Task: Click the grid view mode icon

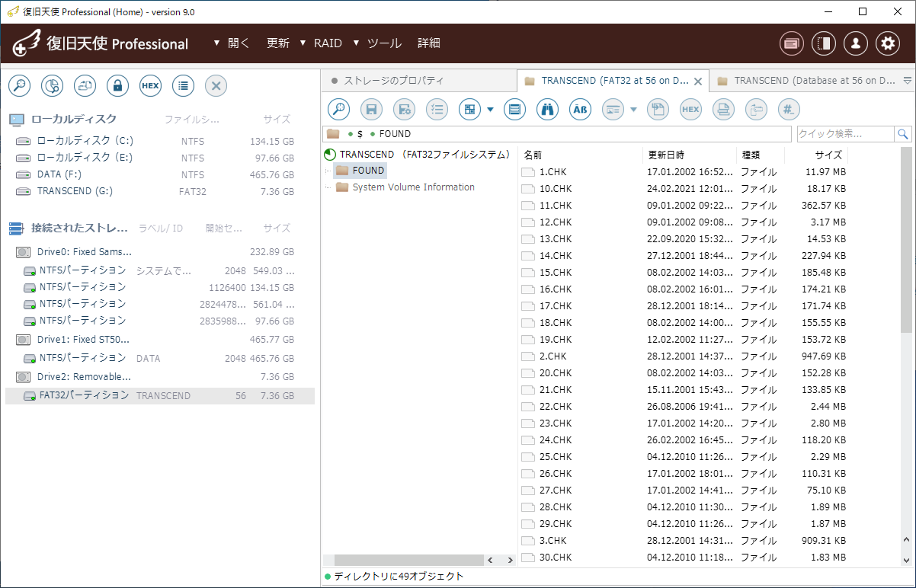Action: tap(469, 110)
